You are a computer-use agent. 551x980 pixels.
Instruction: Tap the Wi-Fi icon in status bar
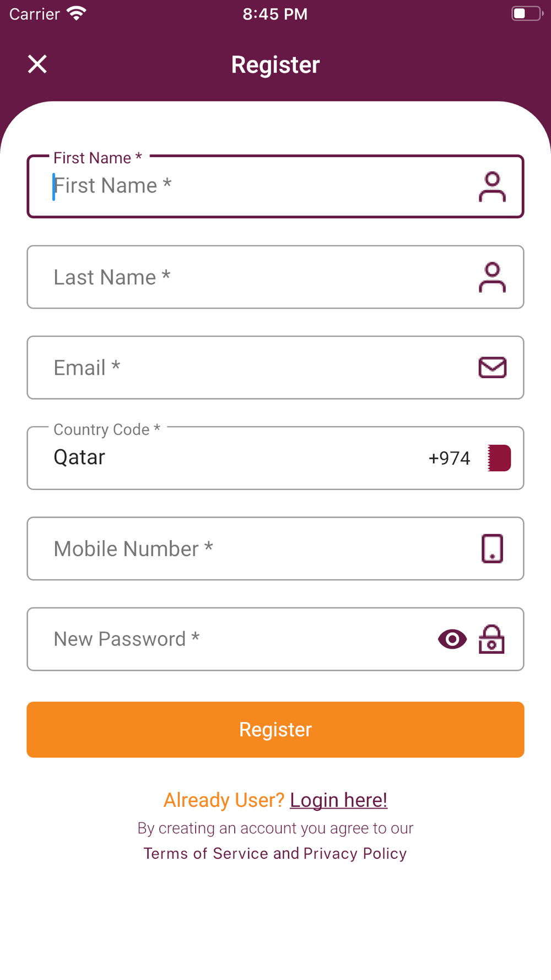pyautogui.click(x=76, y=13)
